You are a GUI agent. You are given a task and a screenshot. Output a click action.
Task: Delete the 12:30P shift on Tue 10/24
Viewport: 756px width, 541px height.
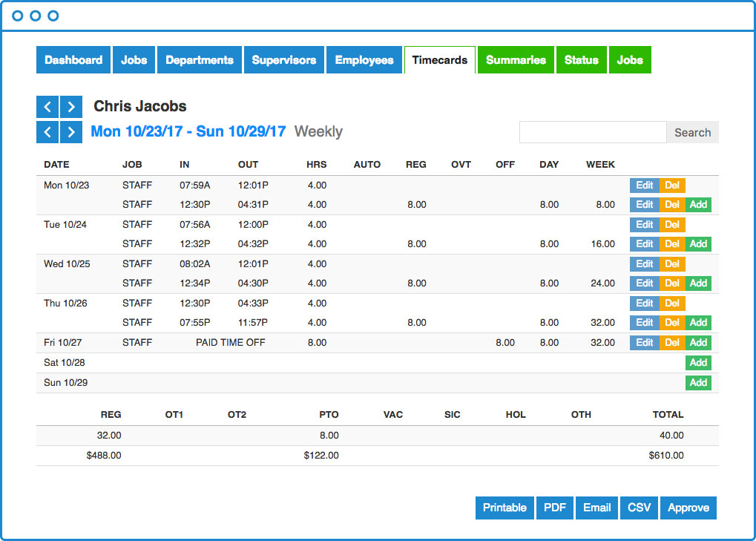[x=671, y=243]
